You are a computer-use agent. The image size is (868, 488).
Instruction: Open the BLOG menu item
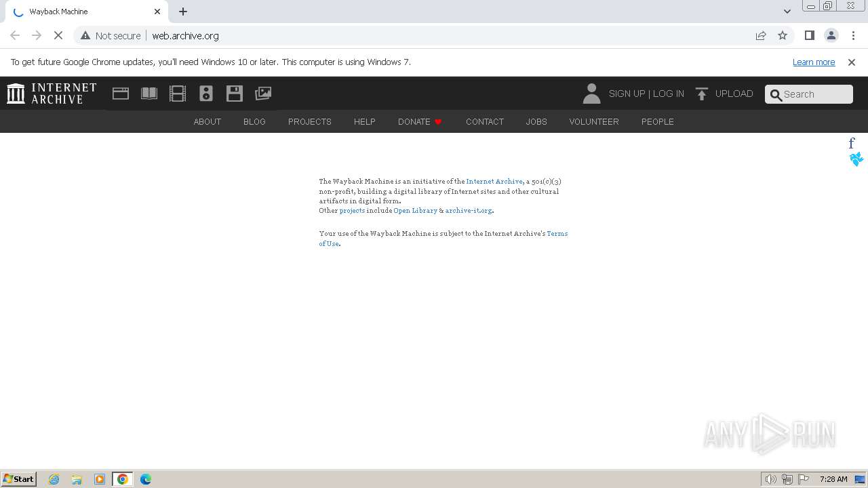(x=254, y=121)
